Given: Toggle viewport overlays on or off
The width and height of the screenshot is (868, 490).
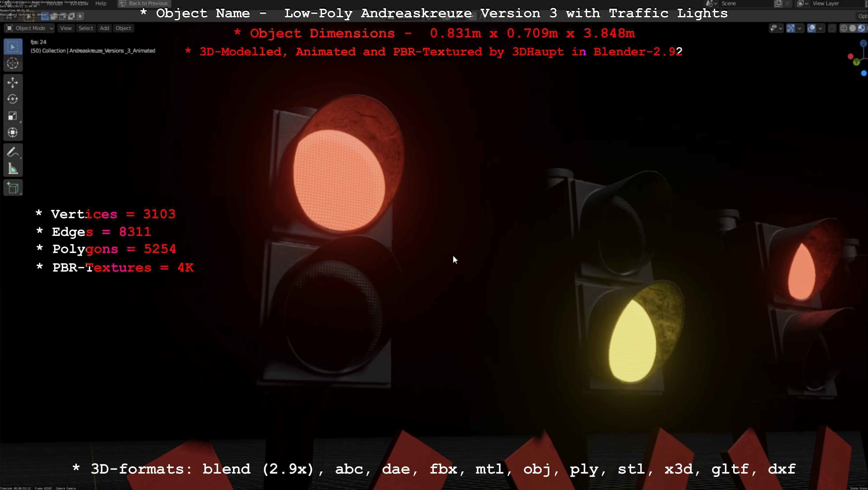Looking at the screenshot, I should [812, 28].
